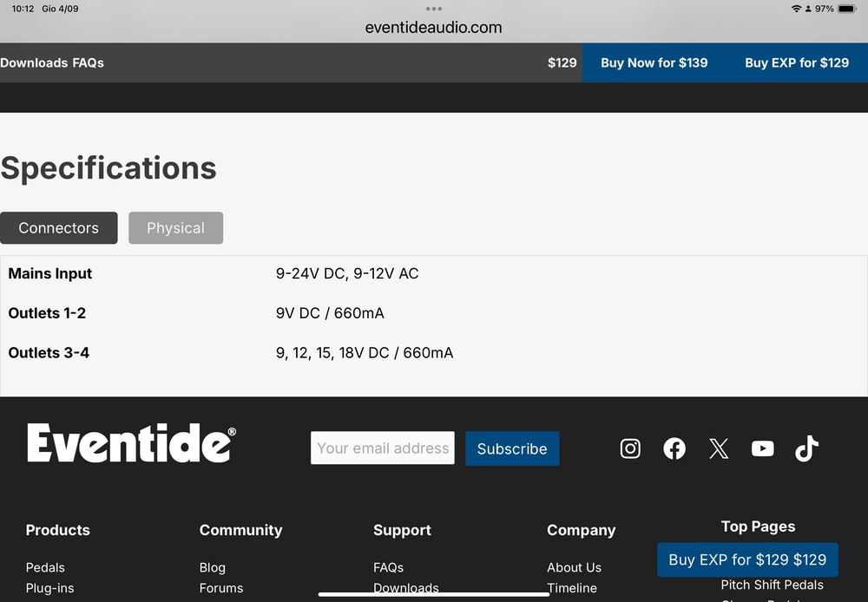
Task: Click the Mains Input specification label
Action: [50, 274]
